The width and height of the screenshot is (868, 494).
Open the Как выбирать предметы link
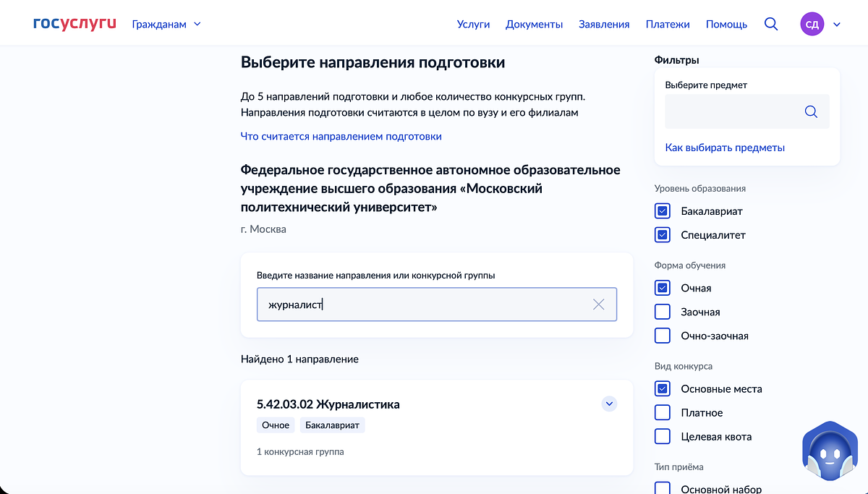pos(725,148)
